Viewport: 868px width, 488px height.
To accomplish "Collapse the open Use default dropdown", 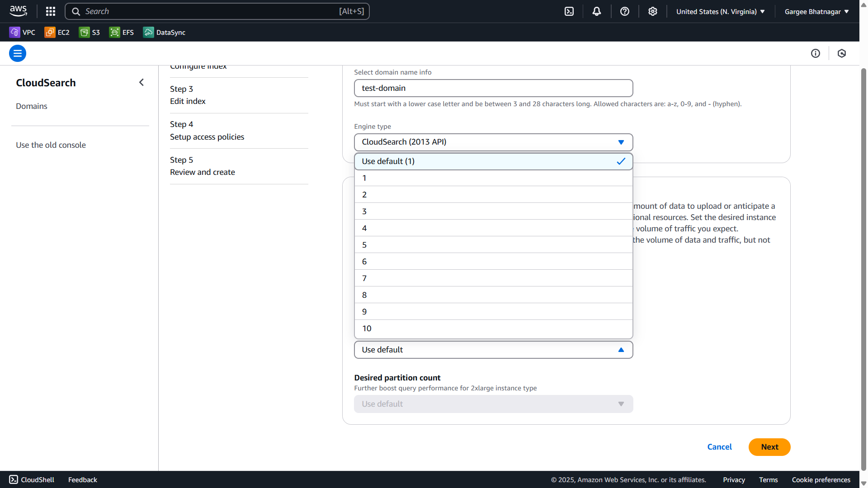I will (493, 350).
